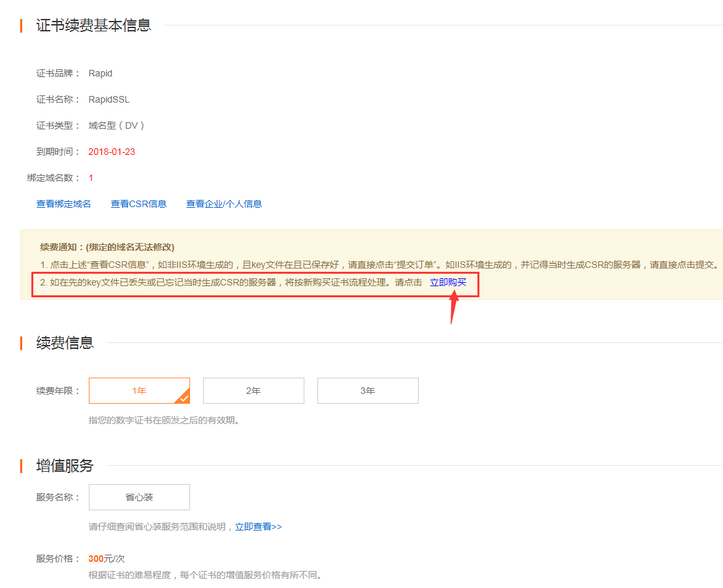The width and height of the screenshot is (723, 588).
Task: Click the 300元/次 service price
Action: tap(106, 559)
